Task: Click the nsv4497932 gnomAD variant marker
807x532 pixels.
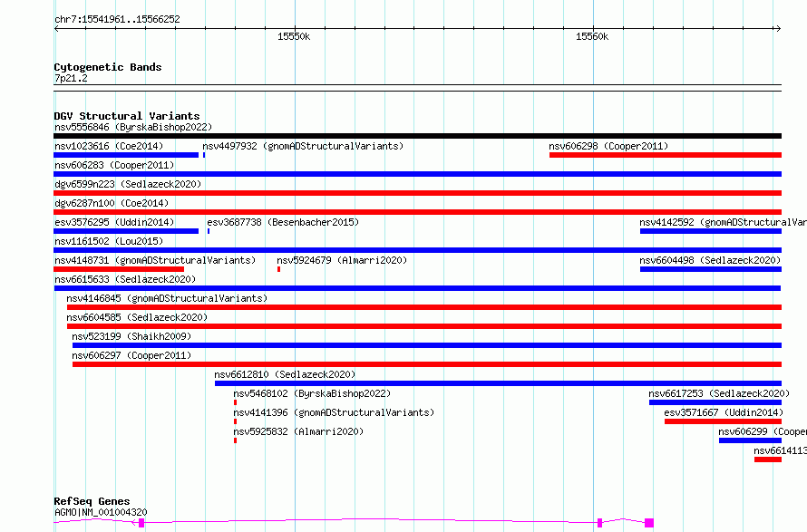Action: click(204, 155)
